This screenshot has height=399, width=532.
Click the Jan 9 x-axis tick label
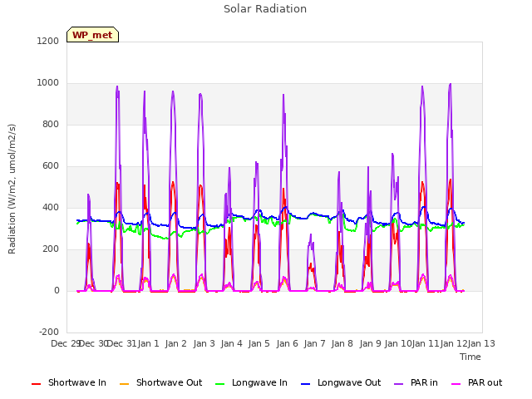click(370, 343)
